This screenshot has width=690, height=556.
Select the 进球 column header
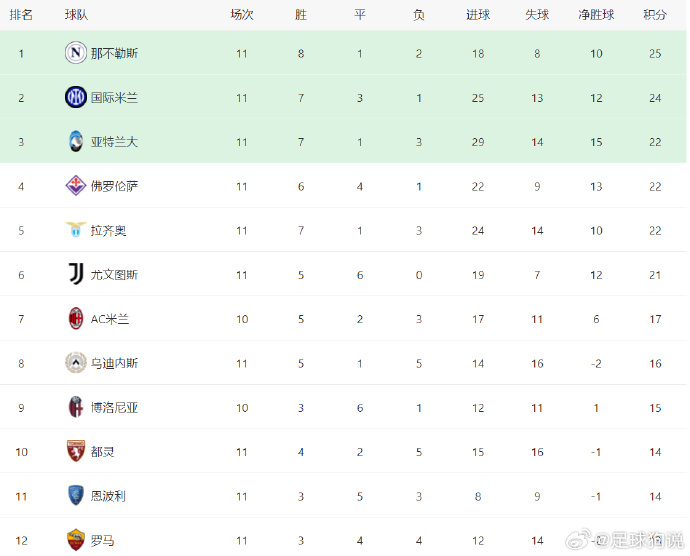coord(478,15)
